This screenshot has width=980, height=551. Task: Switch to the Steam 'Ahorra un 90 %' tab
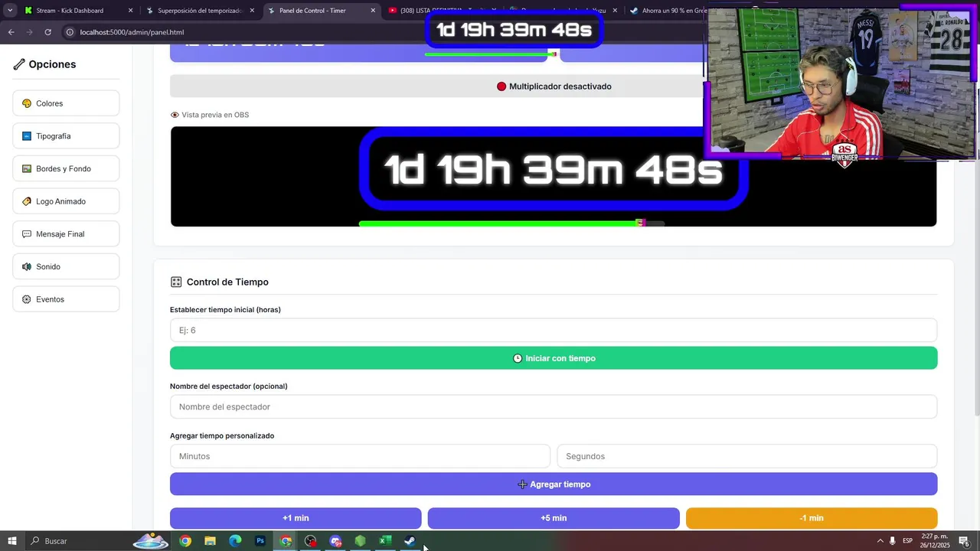point(668,11)
